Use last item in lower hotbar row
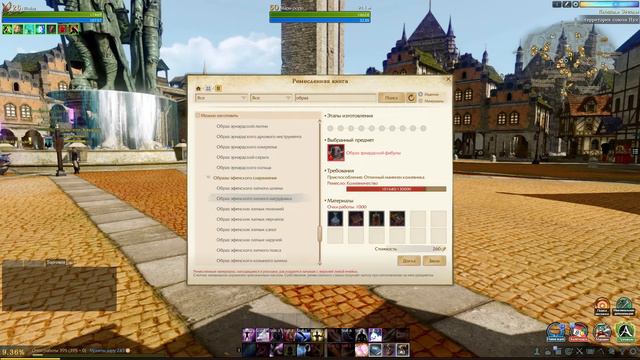 403,350
